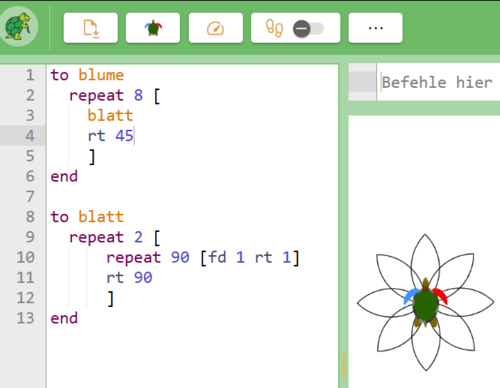Click 'end' on line 6
The image size is (500, 388).
[x=64, y=176]
